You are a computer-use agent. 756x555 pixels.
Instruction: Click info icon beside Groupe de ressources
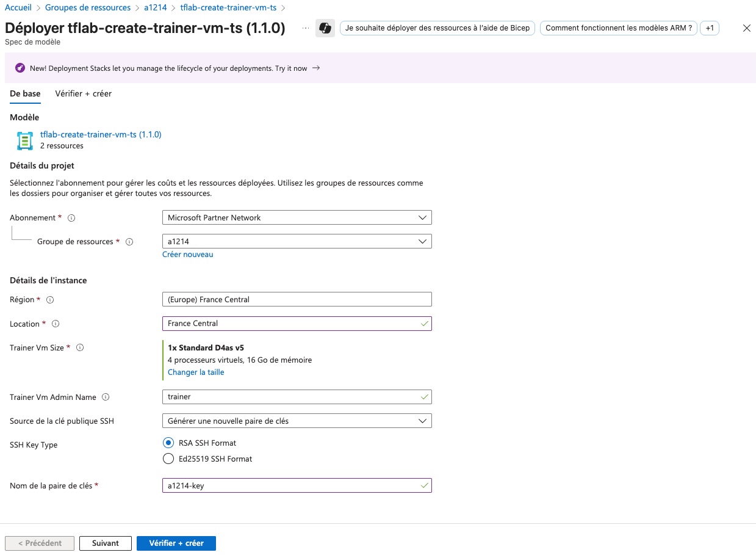(129, 242)
